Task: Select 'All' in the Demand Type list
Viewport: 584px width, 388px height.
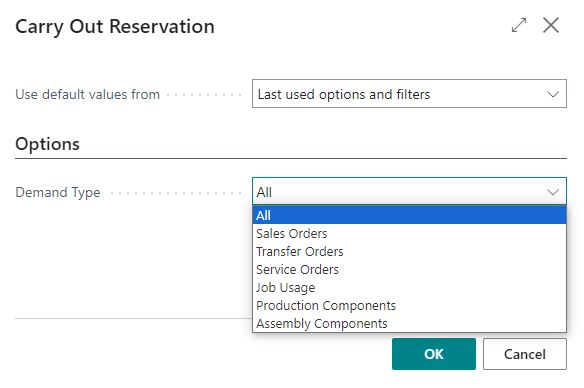Action: [x=409, y=215]
